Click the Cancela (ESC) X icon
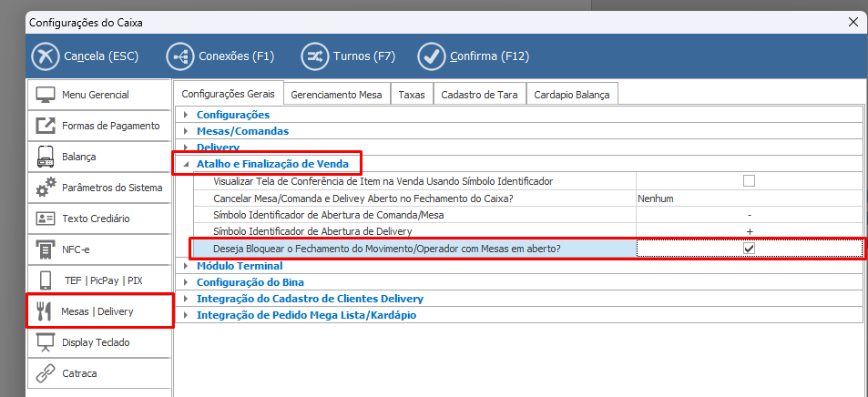The image size is (868, 397). (45, 56)
